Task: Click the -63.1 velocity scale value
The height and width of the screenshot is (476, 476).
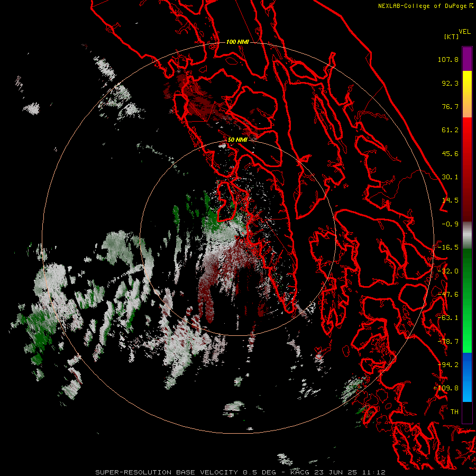Action: click(448, 318)
